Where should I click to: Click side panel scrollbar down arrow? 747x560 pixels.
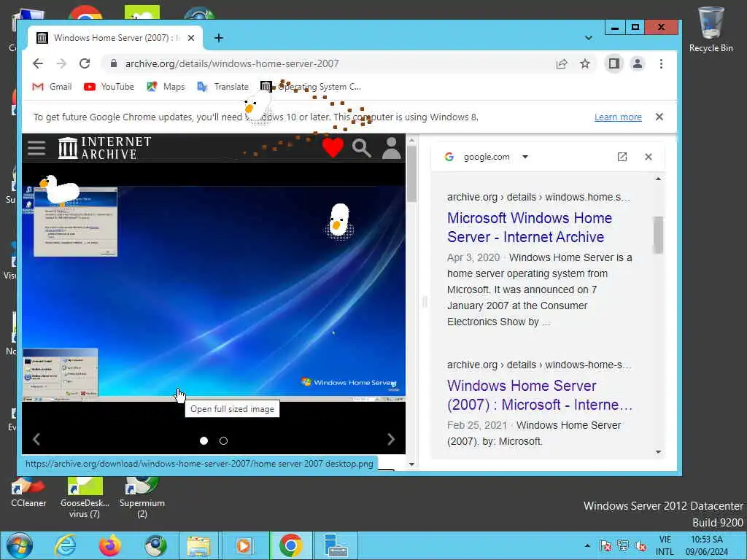click(x=659, y=452)
